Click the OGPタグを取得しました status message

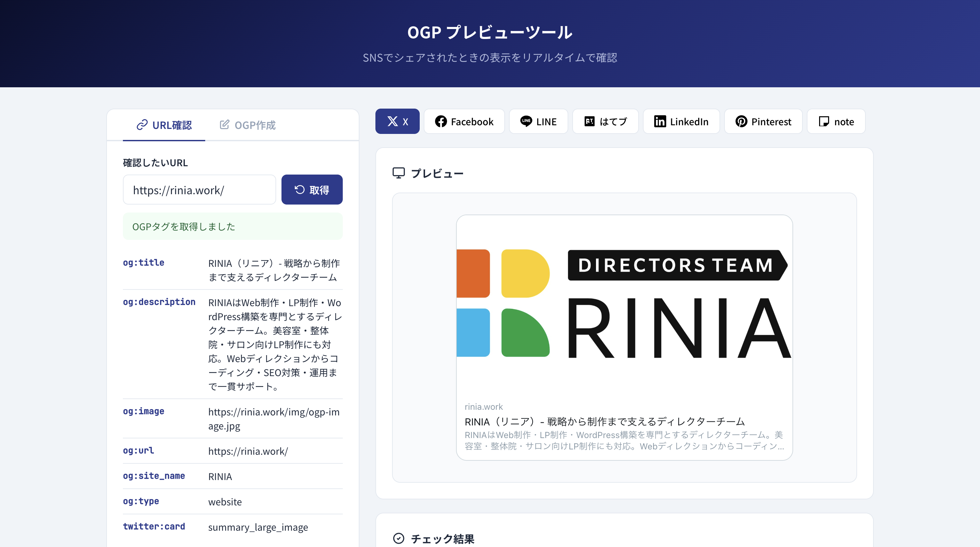[233, 226]
